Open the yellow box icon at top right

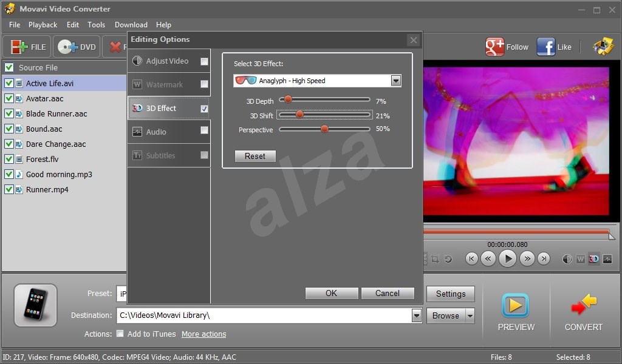coord(603,46)
